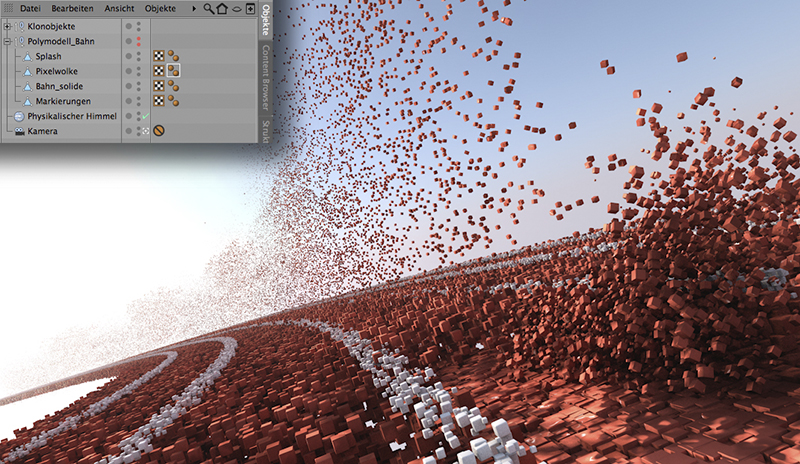Open the Ansicht menu
800x464 pixels.
pyautogui.click(x=119, y=8)
